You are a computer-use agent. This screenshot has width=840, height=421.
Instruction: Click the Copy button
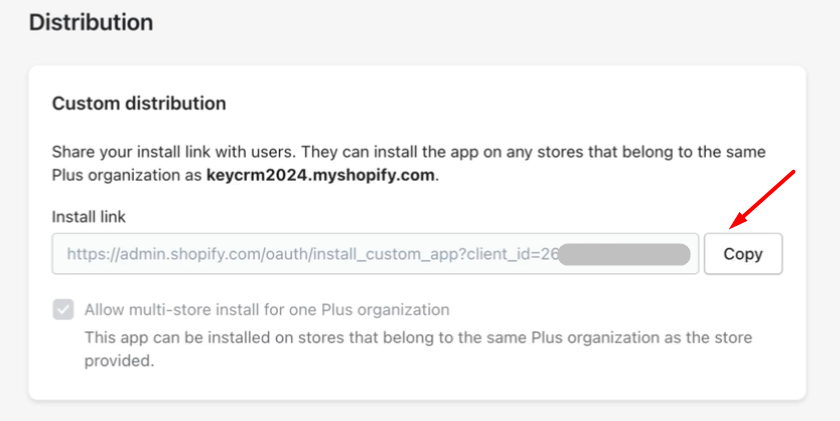click(x=742, y=254)
